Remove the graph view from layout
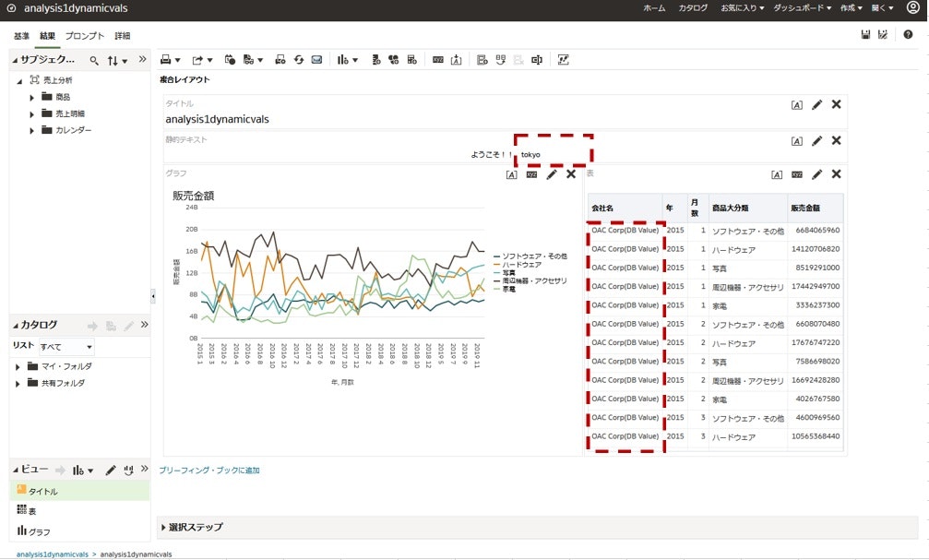929x560 pixels. pyautogui.click(x=570, y=174)
